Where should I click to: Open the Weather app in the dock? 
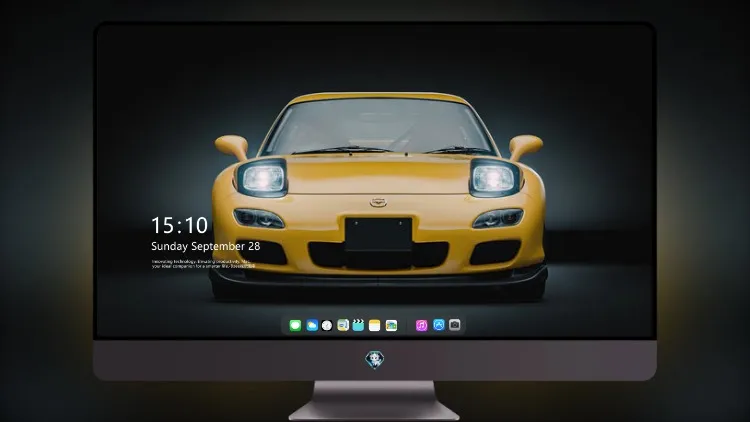point(312,325)
